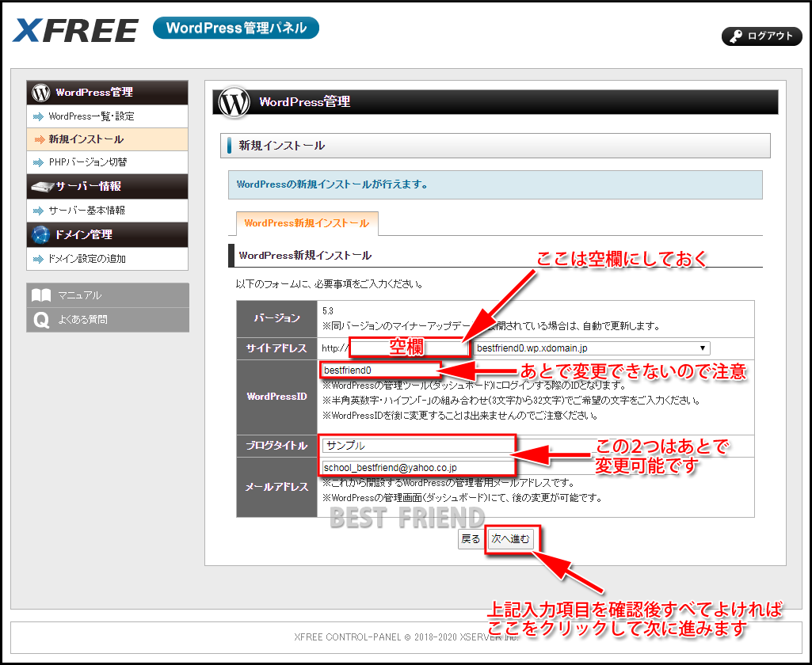Click the WordPressの新規インストールが行えます notice
The height and width of the screenshot is (665, 812).
495,184
